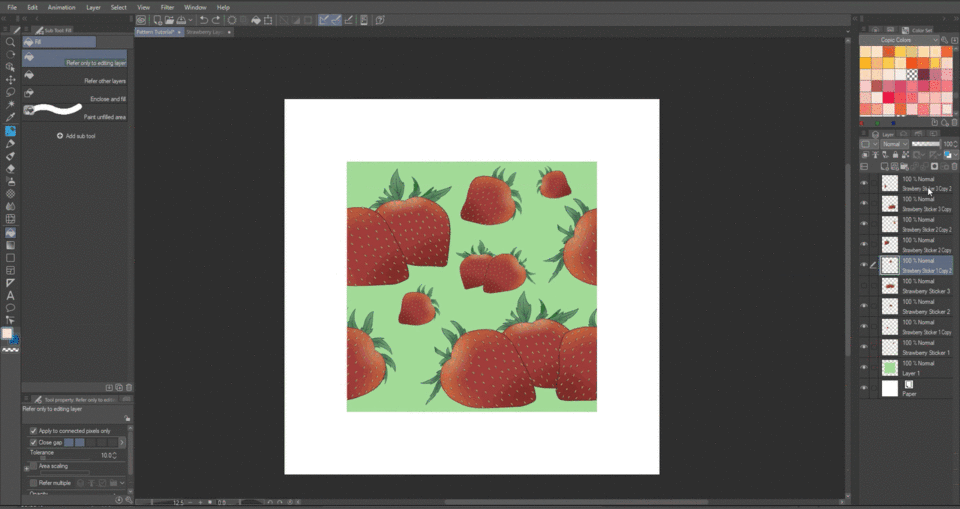Pick the Eyedropper tool
This screenshot has height=509, width=960.
[10, 118]
